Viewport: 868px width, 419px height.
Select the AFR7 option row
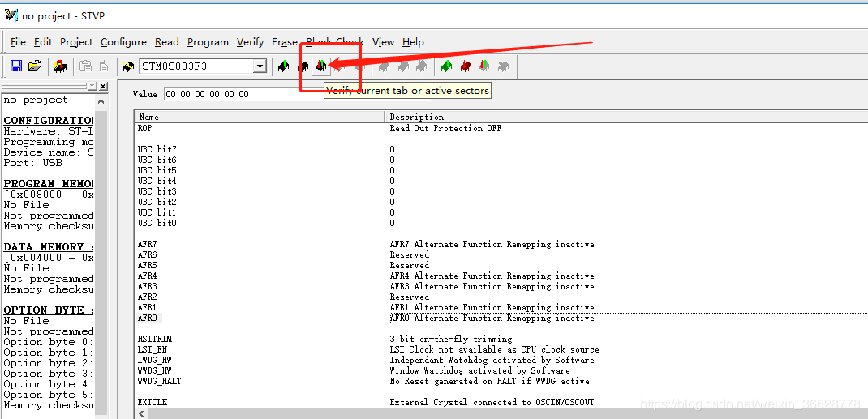pos(148,244)
